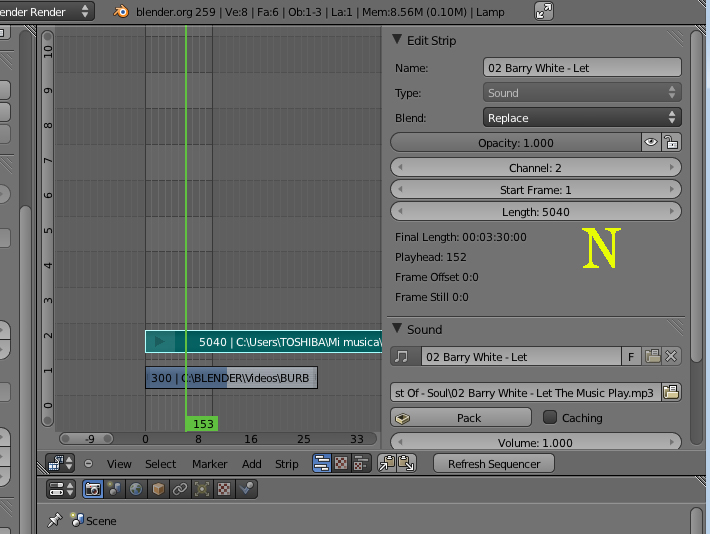Toggle fullscreen with the expand-arrows icon in the header
The width and height of the screenshot is (710, 534).
click(x=544, y=11)
